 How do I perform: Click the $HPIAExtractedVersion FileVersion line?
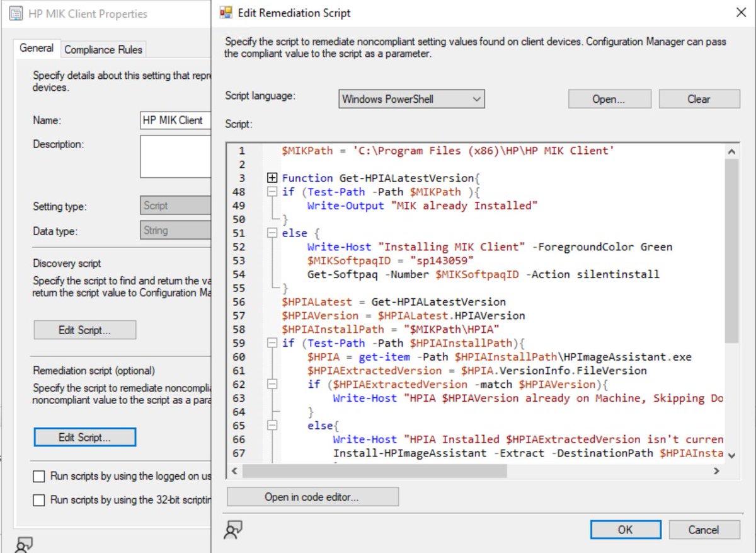tap(477, 371)
